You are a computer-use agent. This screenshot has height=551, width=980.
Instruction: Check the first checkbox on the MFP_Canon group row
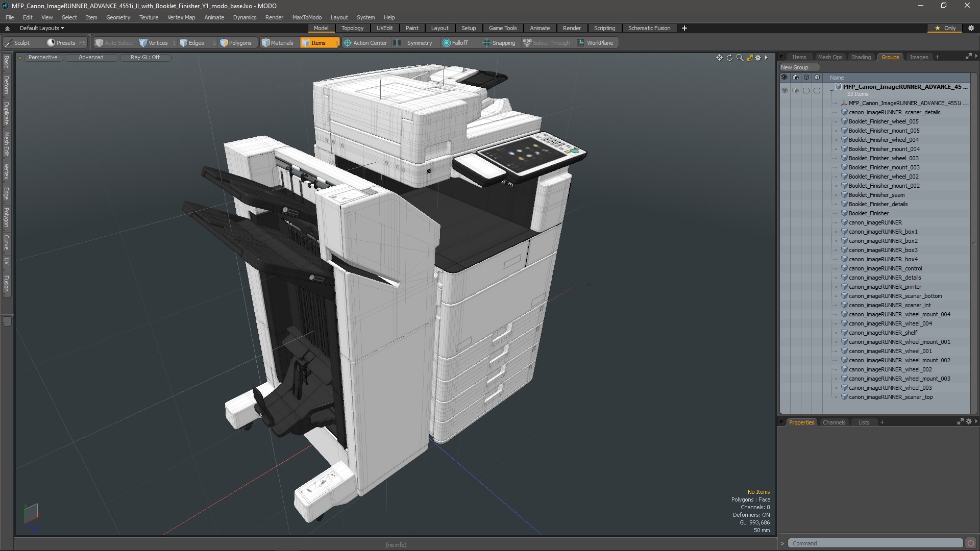click(806, 90)
